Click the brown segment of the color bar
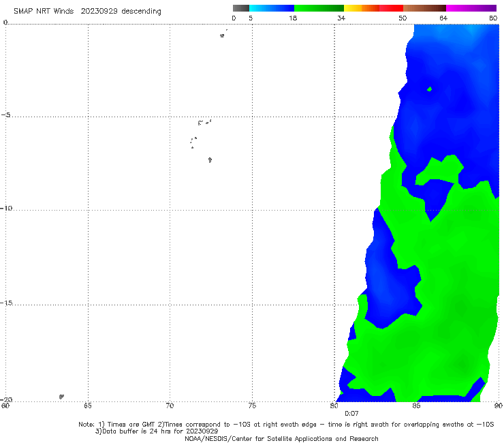The width and height of the screenshot is (504, 443). 424,8
